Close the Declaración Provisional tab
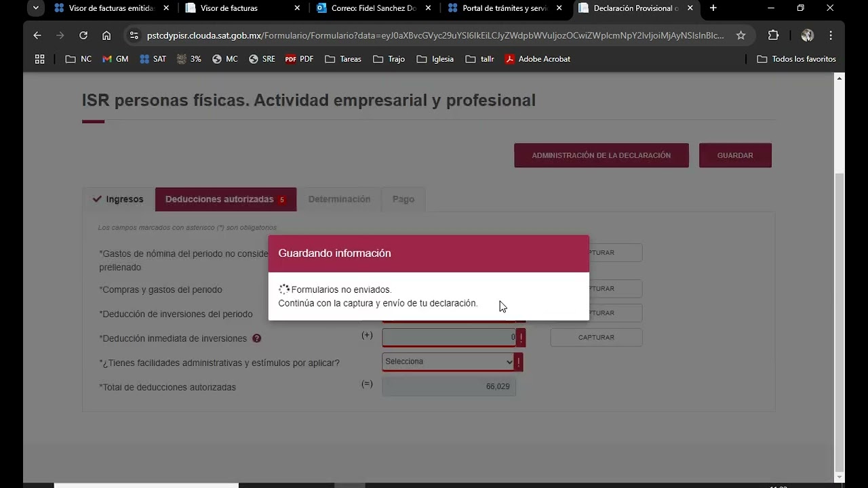 690,8
